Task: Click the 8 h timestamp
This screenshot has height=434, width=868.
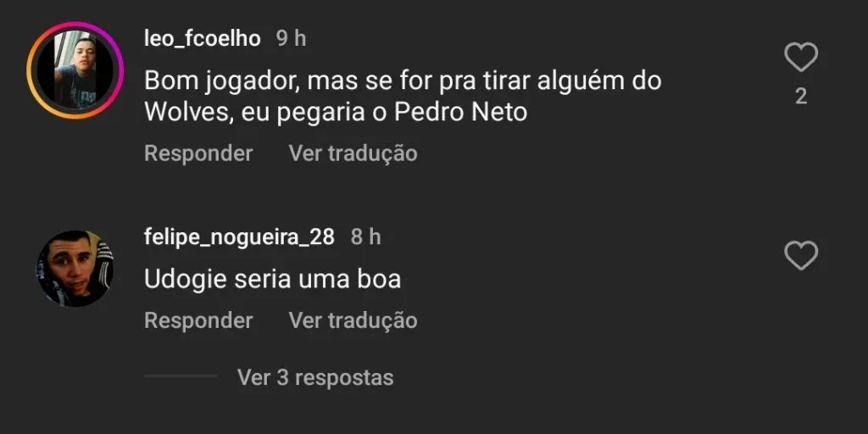Action: [365, 236]
